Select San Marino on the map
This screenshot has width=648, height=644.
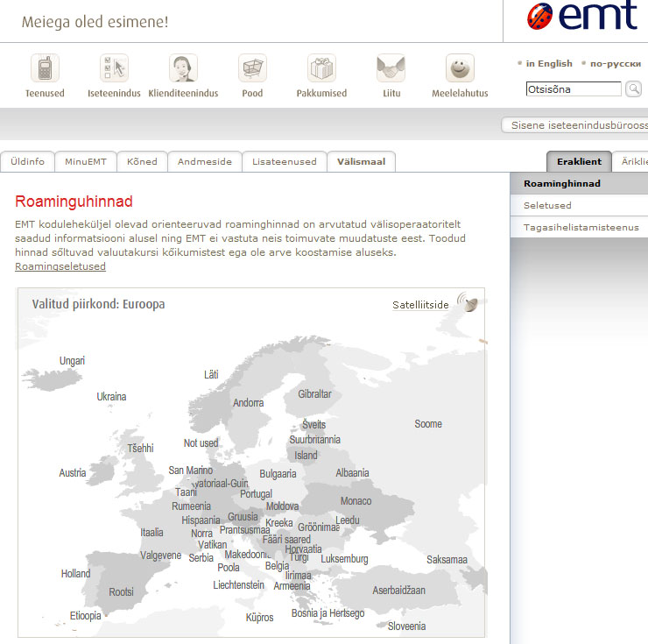191,471
